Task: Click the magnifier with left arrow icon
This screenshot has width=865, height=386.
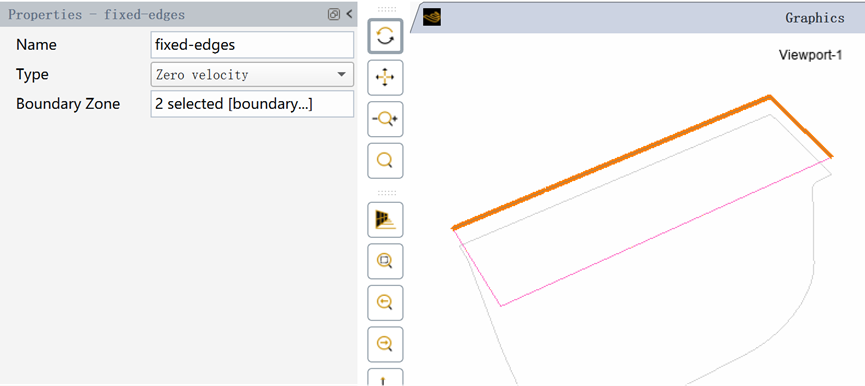Action: tap(385, 302)
